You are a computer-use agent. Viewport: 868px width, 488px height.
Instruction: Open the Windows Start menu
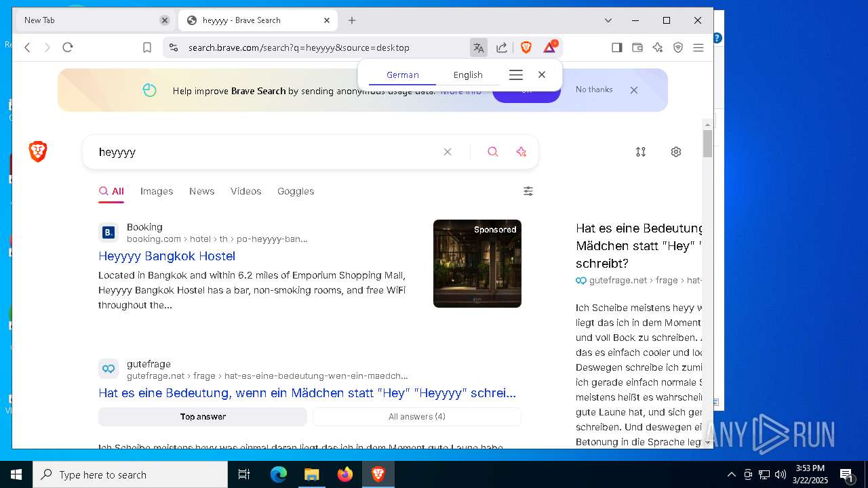coord(16,474)
